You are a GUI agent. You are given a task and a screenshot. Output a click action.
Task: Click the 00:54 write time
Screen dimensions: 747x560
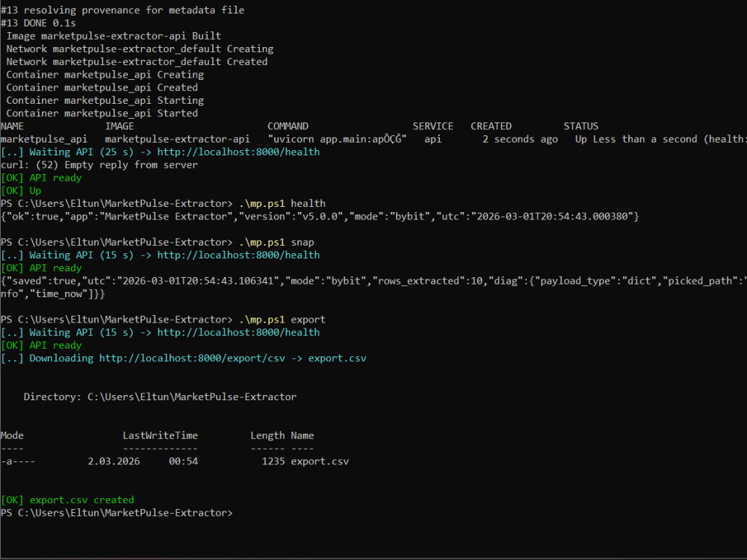point(184,461)
